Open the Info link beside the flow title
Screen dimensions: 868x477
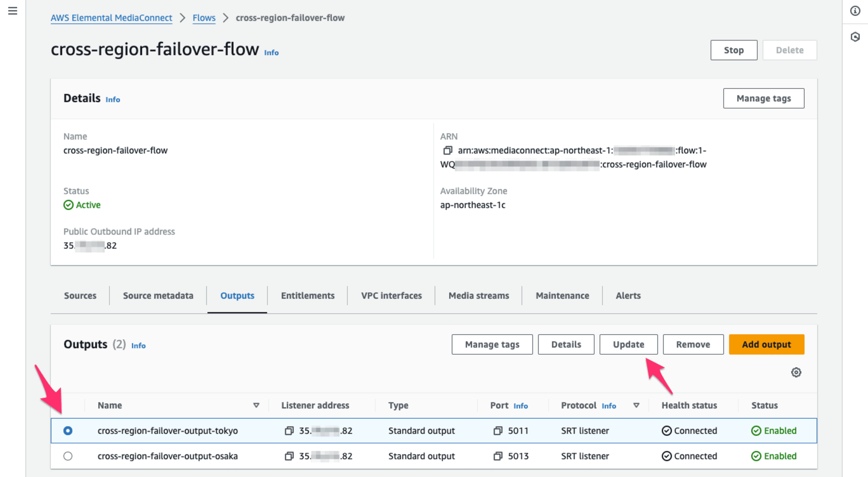coord(271,53)
